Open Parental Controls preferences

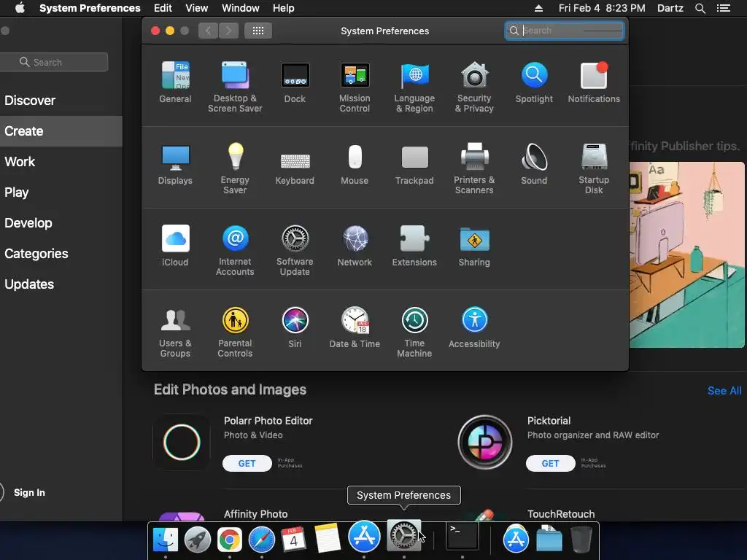click(235, 332)
